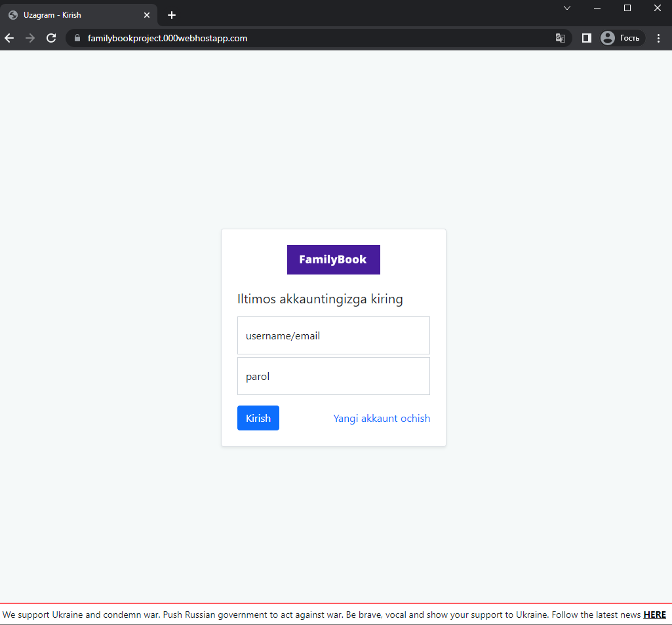Screen dimensions: 672x625
Task: Open the translate page icon
Action: pyautogui.click(x=560, y=38)
